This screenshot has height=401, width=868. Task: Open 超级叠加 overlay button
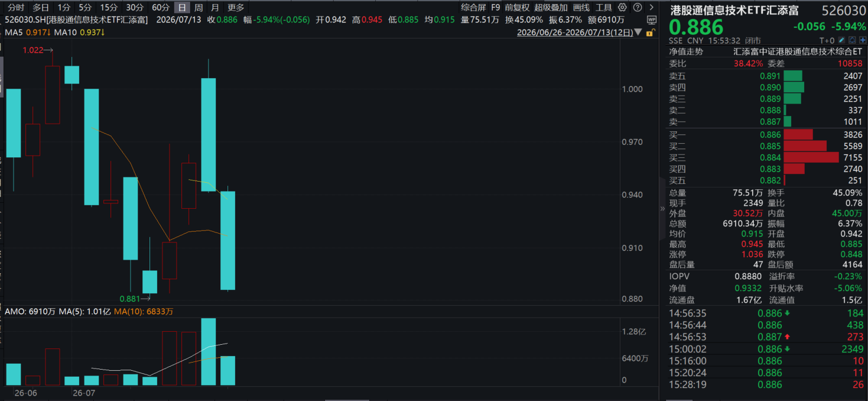pyautogui.click(x=551, y=8)
